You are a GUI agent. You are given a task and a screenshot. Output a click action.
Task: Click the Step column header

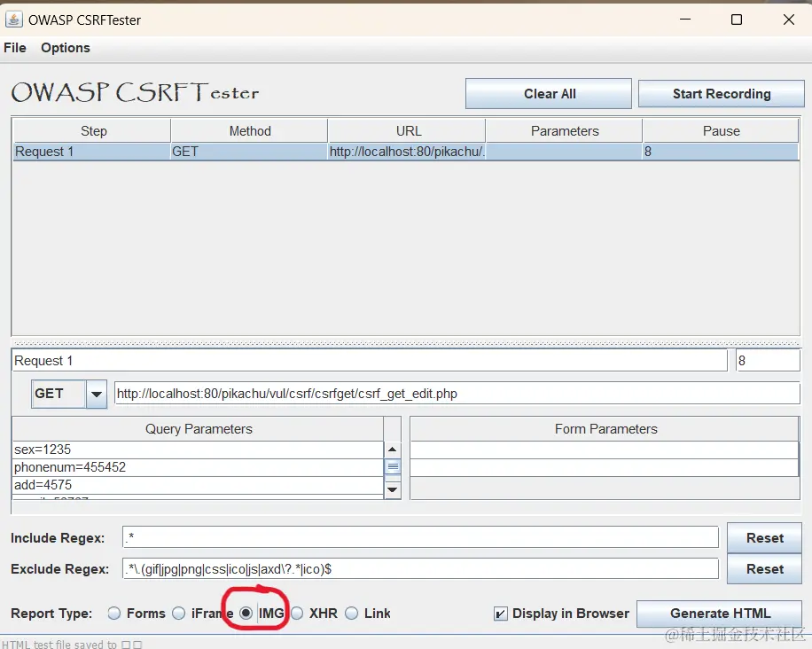[x=91, y=130]
